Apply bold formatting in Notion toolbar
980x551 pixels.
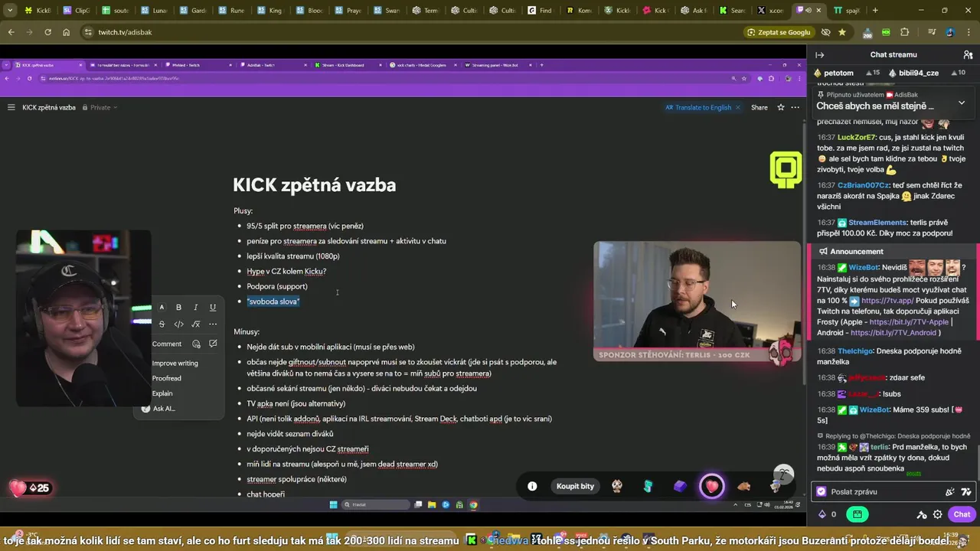coord(178,307)
